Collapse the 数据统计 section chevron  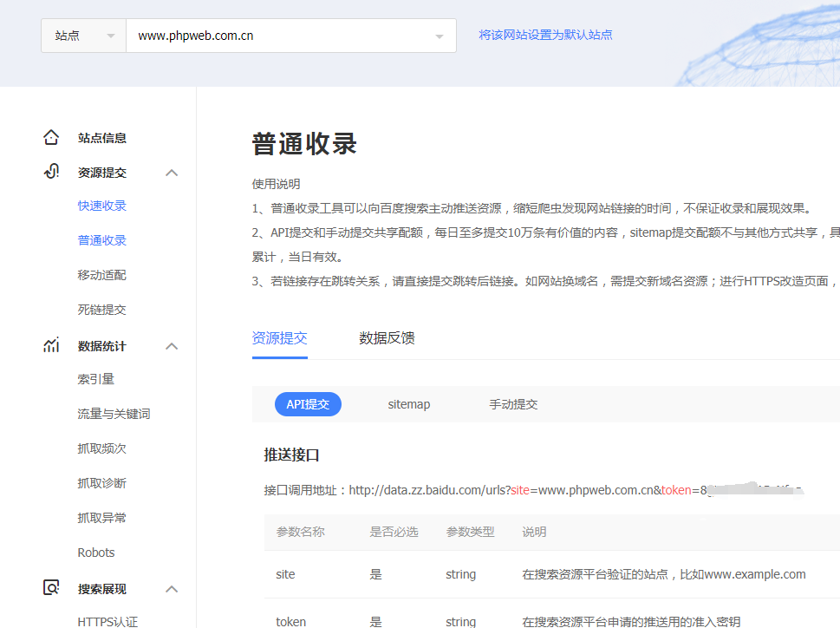172,346
